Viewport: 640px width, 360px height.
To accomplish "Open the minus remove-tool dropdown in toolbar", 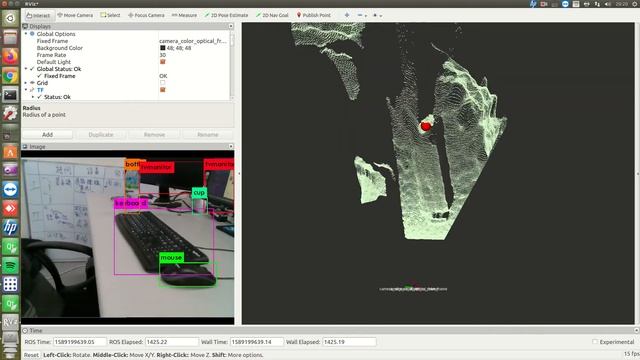I will 362,15.
